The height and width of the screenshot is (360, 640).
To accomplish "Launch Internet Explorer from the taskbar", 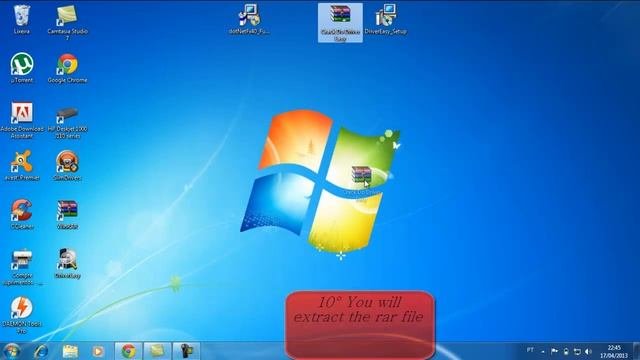I will click(x=41, y=351).
